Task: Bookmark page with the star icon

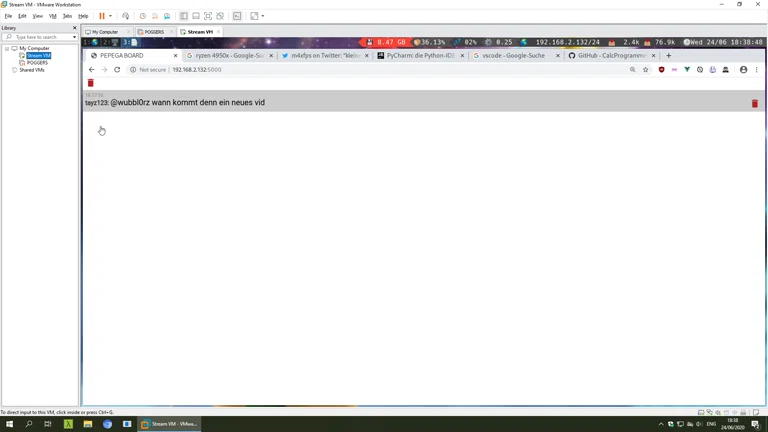Action: [x=646, y=70]
